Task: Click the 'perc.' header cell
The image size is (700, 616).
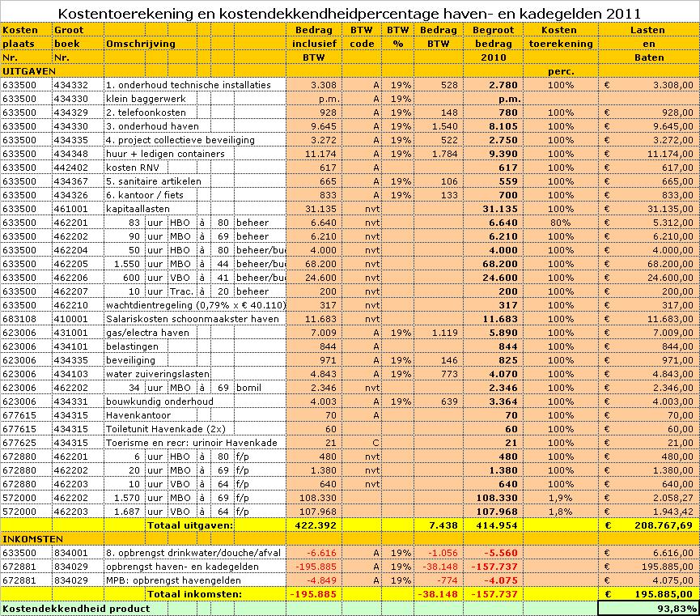Action: coord(561,71)
